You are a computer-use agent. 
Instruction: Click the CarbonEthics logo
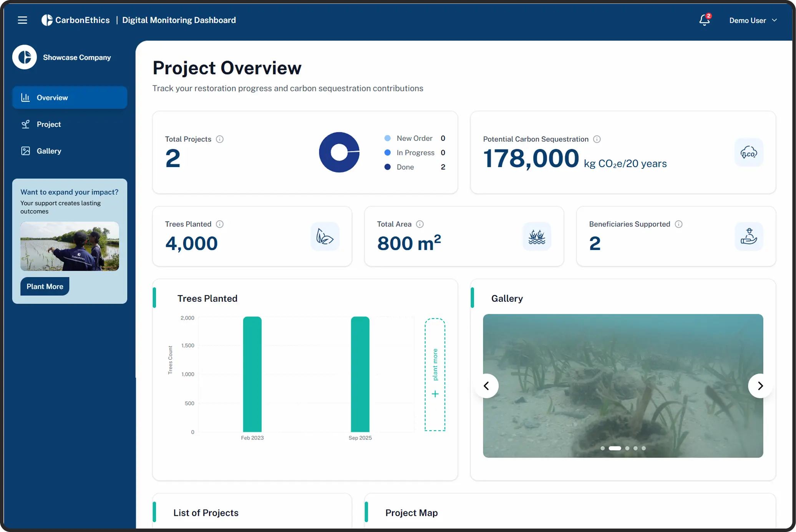(76, 20)
